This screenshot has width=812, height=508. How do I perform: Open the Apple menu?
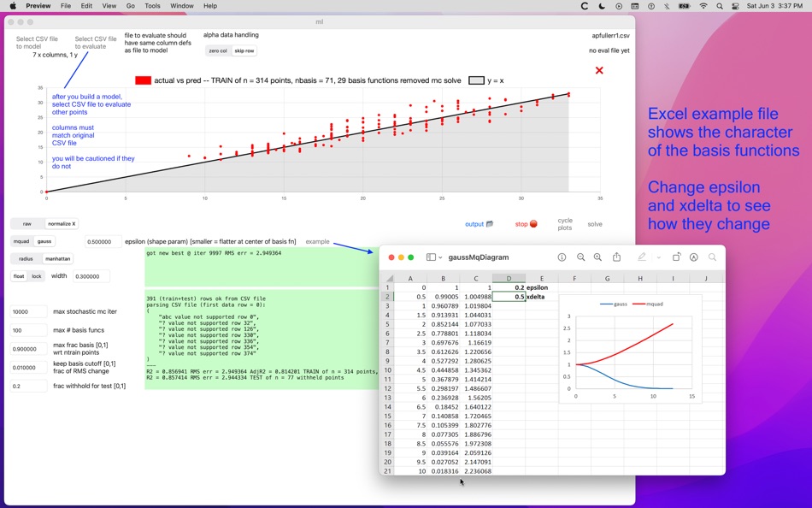[13, 6]
